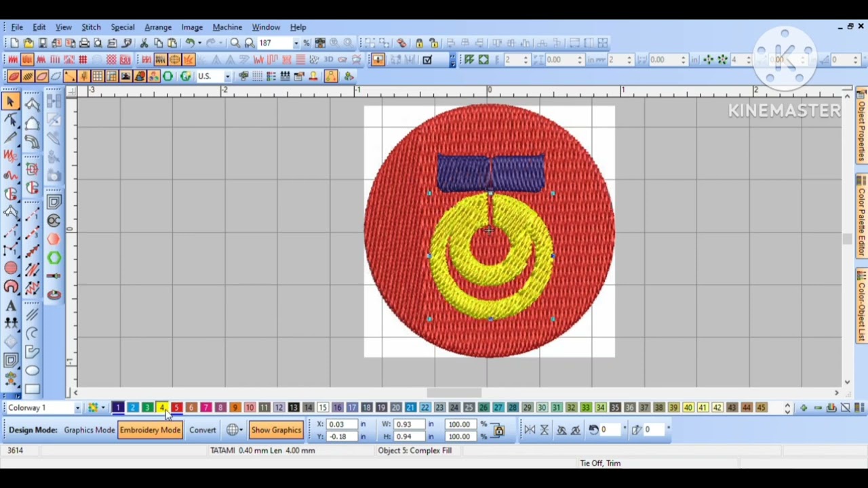868x488 pixels.
Task: Select the arrow Select Object tool
Action: 11,102
